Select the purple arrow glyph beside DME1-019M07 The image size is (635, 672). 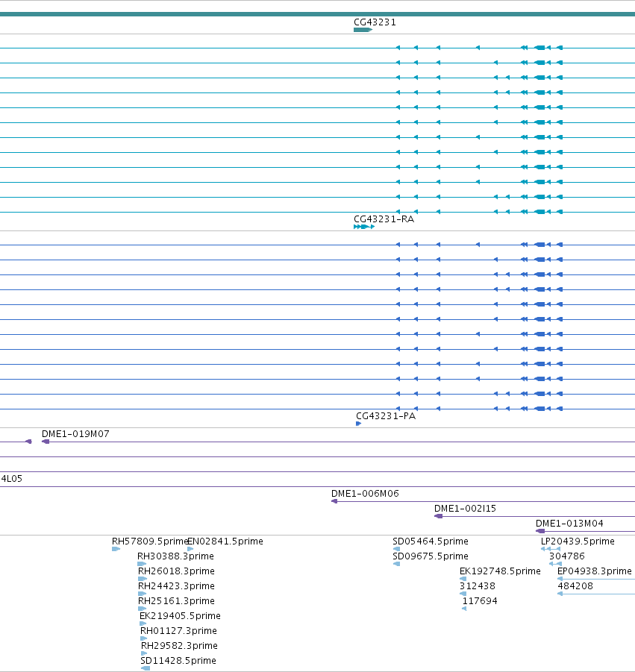point(46,442)
